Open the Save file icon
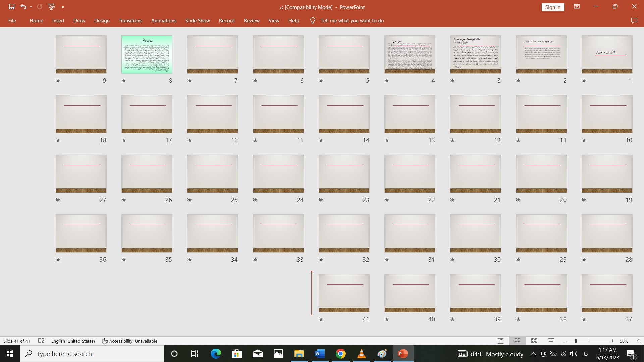644x362 pixels. [x=11, y=7]
